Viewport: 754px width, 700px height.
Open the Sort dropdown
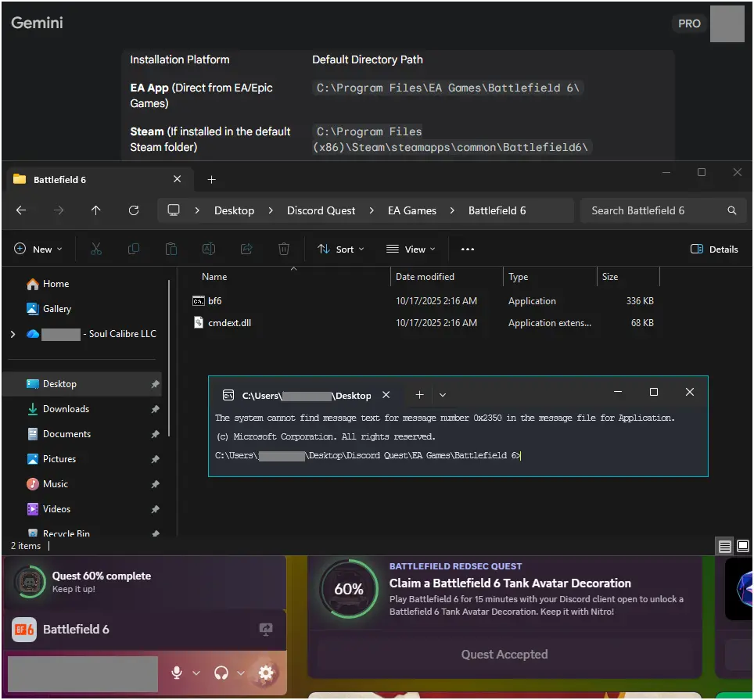[x=340, y=249]
